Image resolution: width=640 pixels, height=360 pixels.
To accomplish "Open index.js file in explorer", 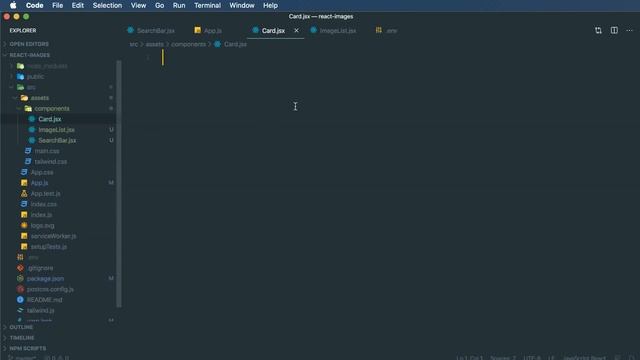I will pos(41,215).
